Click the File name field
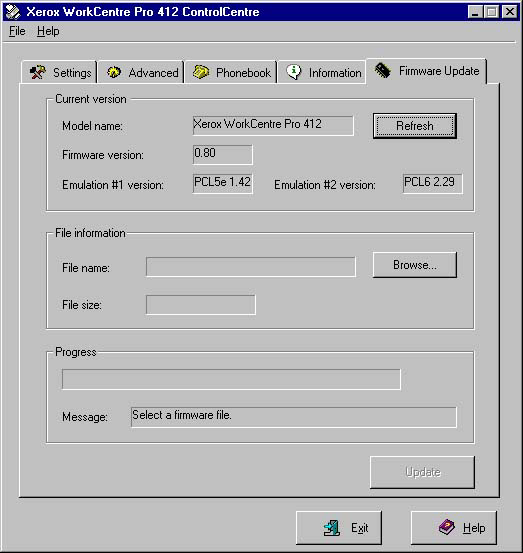The width and height of the screenshot is (523, 553). (x=251, y=267)
